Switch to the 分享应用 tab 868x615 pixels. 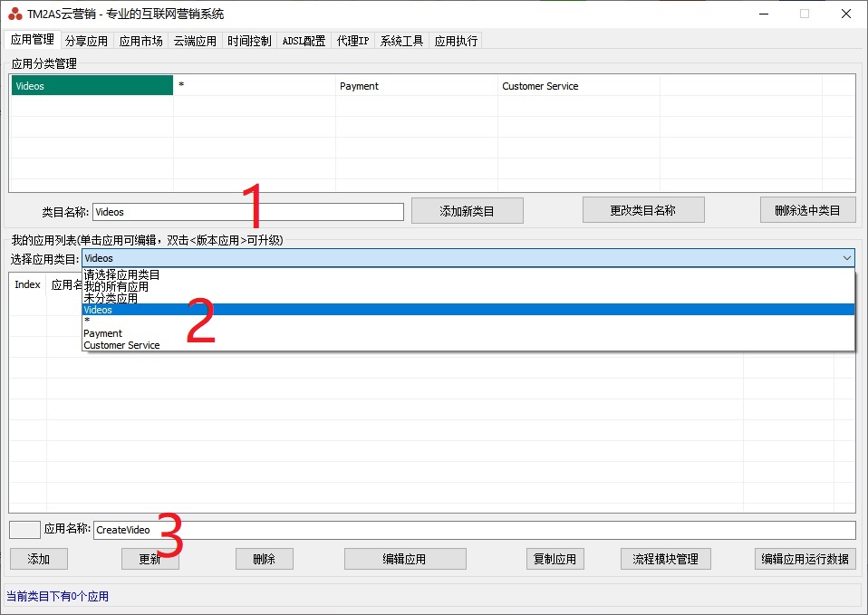click(86, 40)
